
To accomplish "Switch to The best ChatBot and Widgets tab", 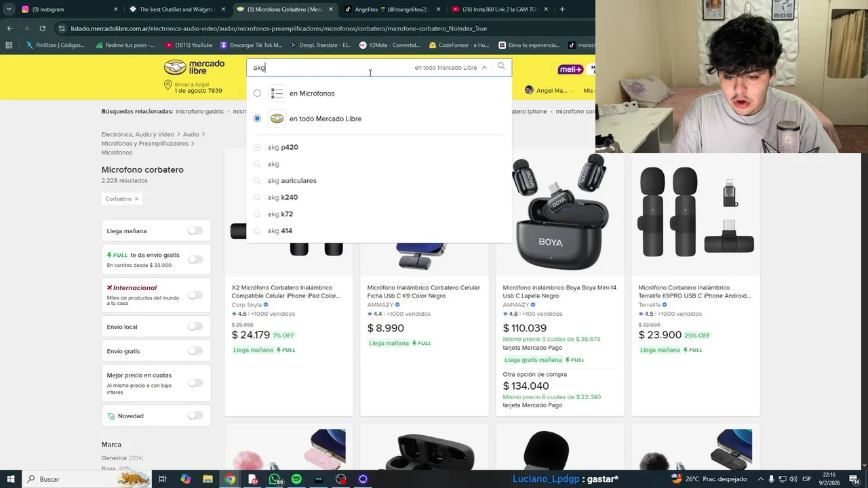I will [178, 9].
